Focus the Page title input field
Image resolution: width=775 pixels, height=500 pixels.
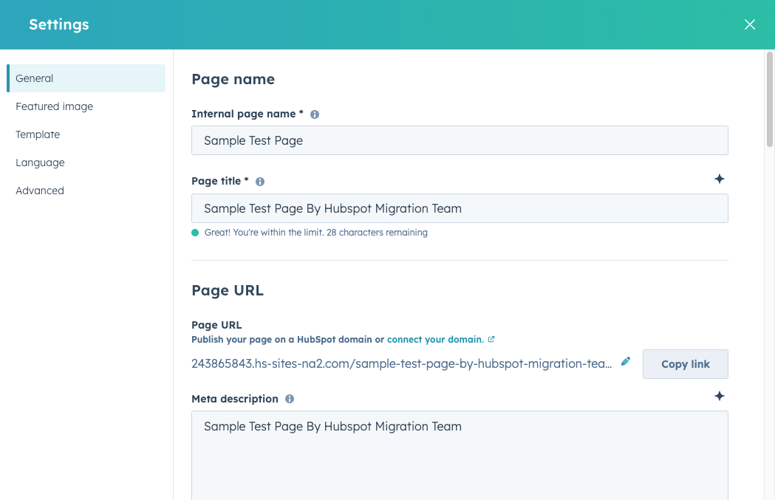[x=460, y=208]
